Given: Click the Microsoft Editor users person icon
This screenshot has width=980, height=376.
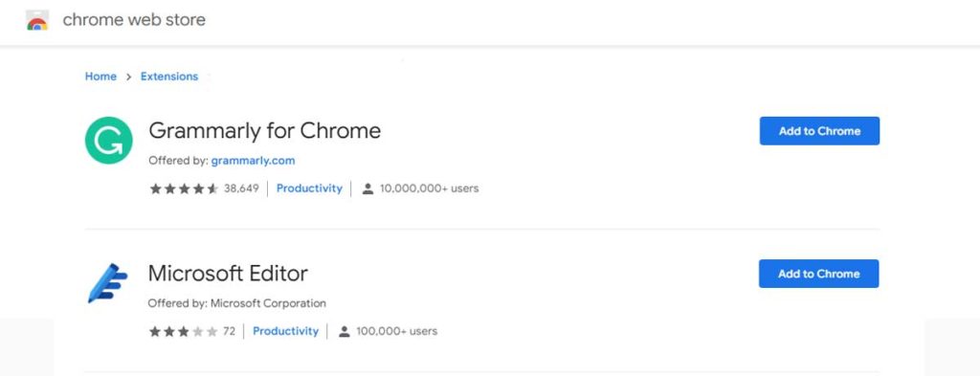Looking at the screenshot, I should [344, 332].
